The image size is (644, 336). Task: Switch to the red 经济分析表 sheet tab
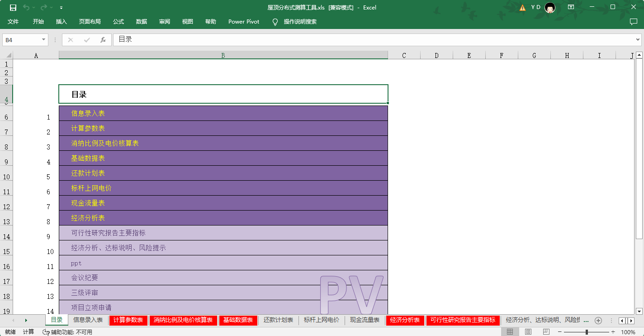pos(405,320)
